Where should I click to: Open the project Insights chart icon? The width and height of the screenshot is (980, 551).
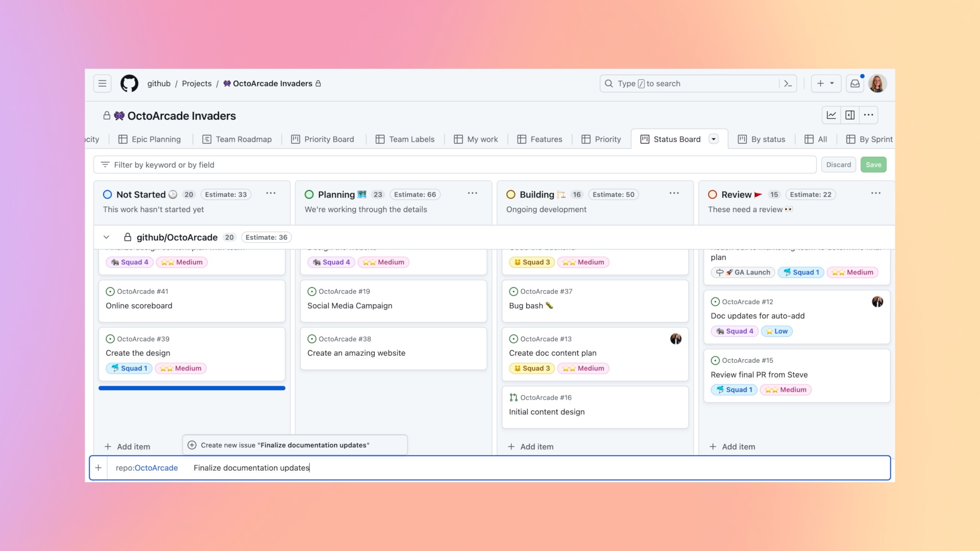coord(831,115)
